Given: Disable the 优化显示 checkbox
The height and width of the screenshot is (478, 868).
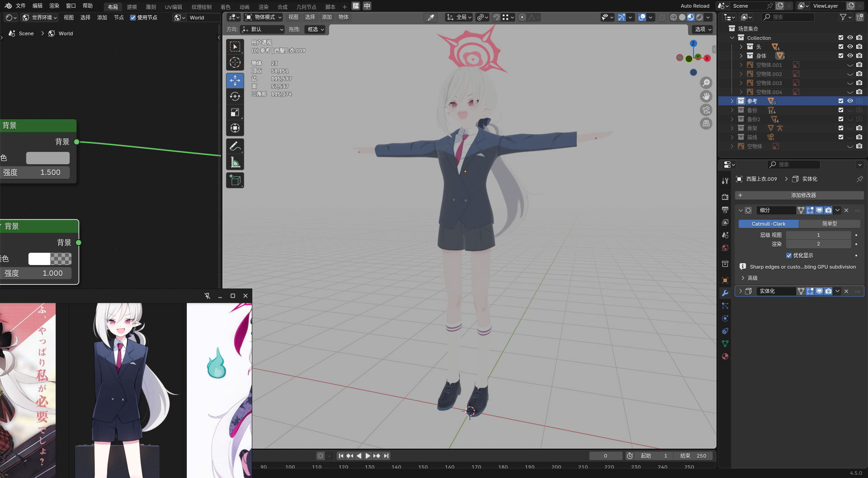Looking at the screenshot, I should pos(789,256).
